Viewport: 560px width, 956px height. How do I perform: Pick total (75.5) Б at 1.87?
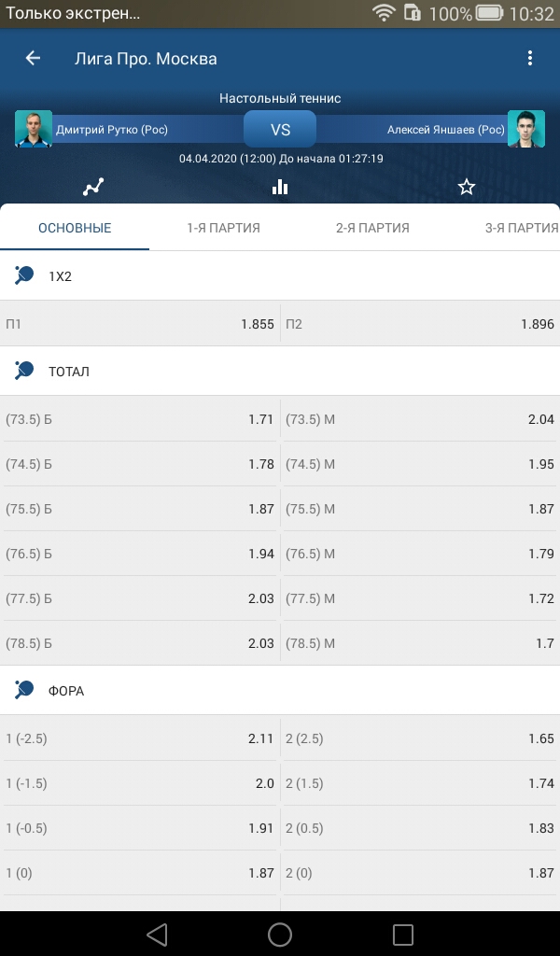click(140, 509)
